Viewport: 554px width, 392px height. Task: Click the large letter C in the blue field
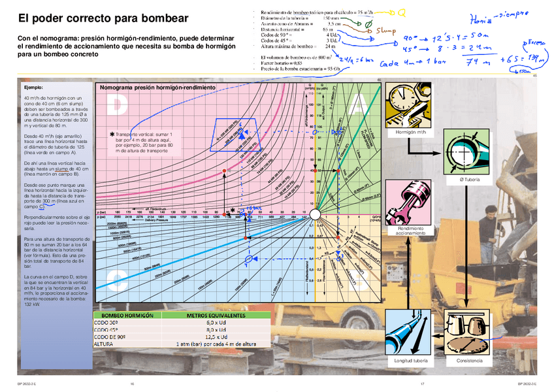coord(116,280)
